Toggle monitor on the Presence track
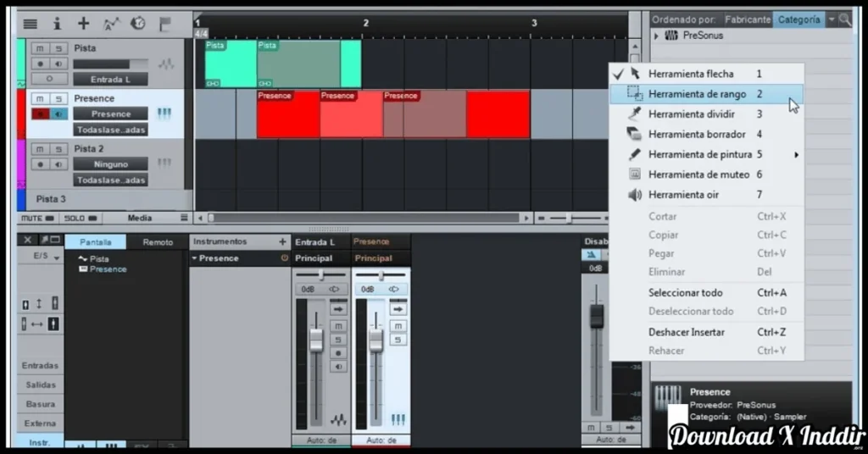 point(58,113)
